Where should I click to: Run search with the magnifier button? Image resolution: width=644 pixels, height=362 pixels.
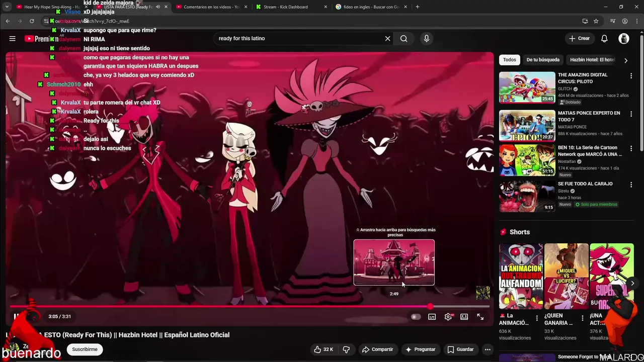pyautogui.click(x=404, y=39)
